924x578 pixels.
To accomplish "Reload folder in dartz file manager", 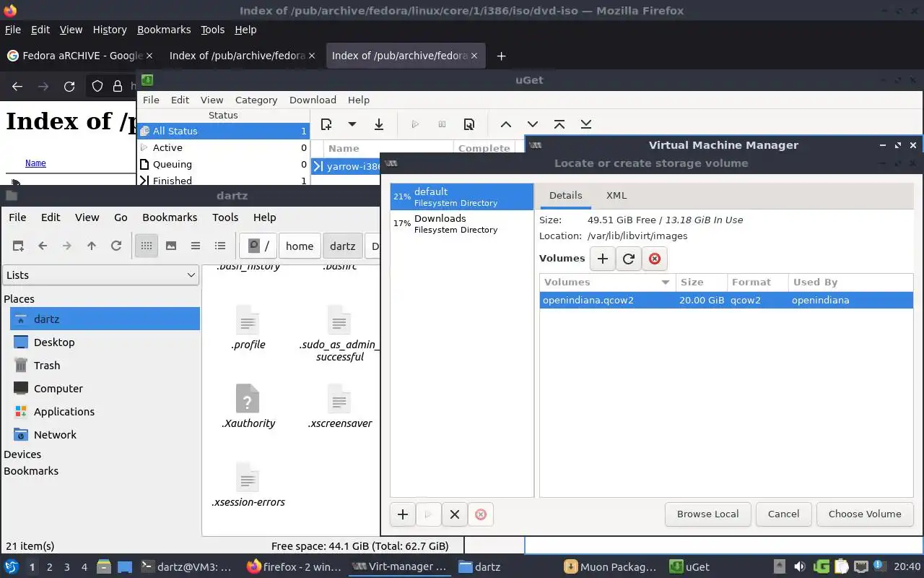I will pyautogui.click(x=116, y=246).
